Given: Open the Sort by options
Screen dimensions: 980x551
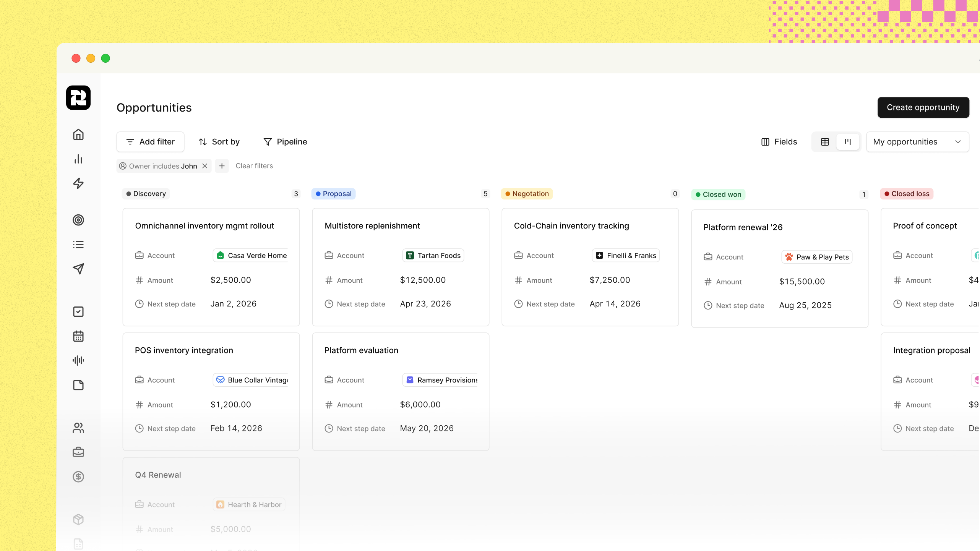Looking at the screenshot, I should [x=219, y=142].
